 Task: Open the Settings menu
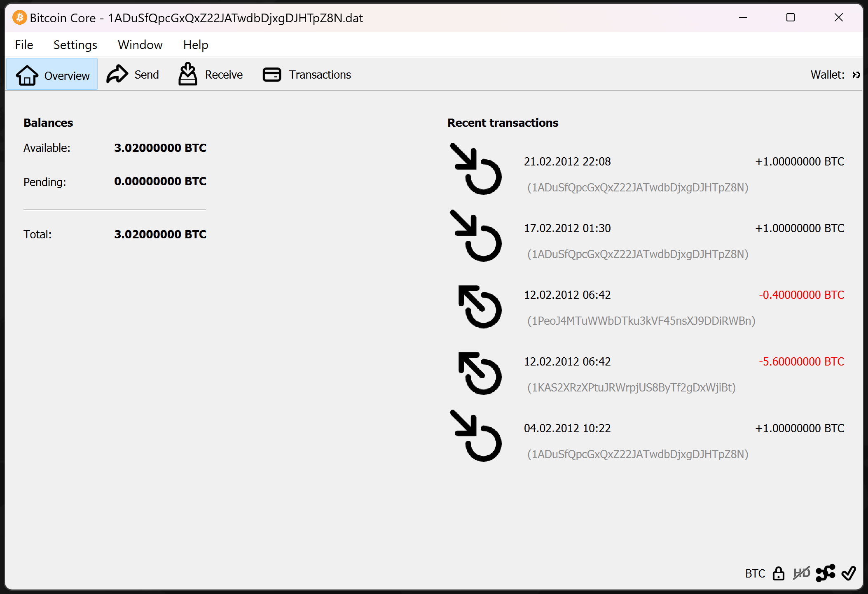click(75, 45)
